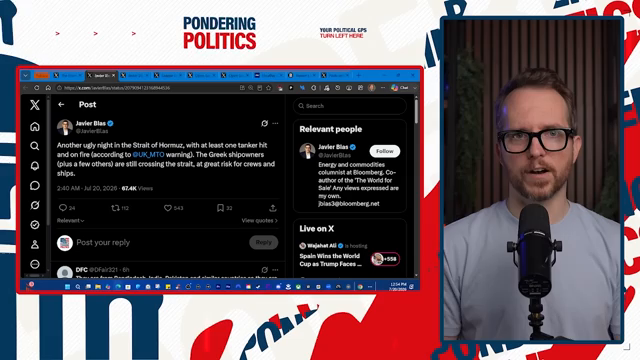
Task: Follow Javier Blas in Relevant people
Action: (384, 151)
